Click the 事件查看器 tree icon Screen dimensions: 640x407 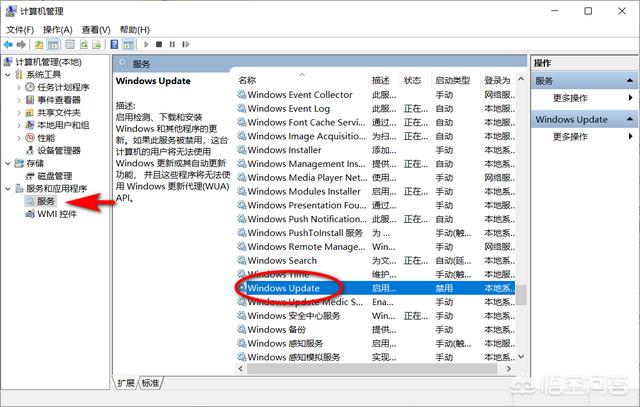[30, 100]
